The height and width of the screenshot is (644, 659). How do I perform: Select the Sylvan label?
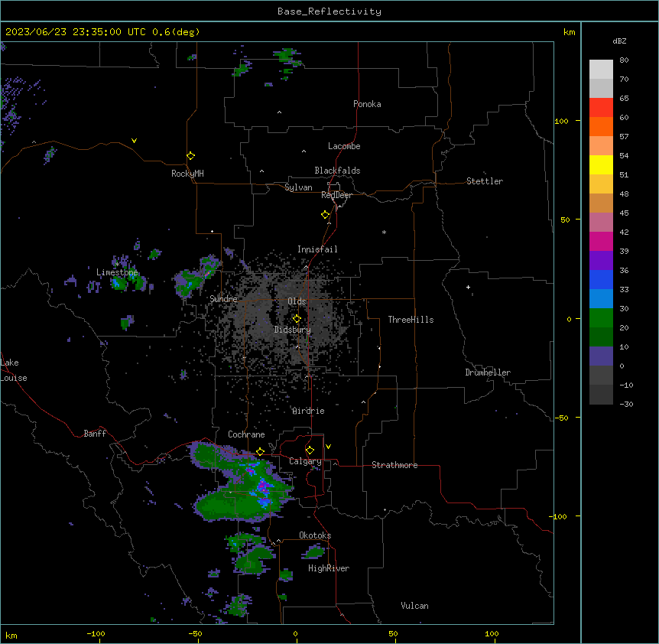(298, 187)
